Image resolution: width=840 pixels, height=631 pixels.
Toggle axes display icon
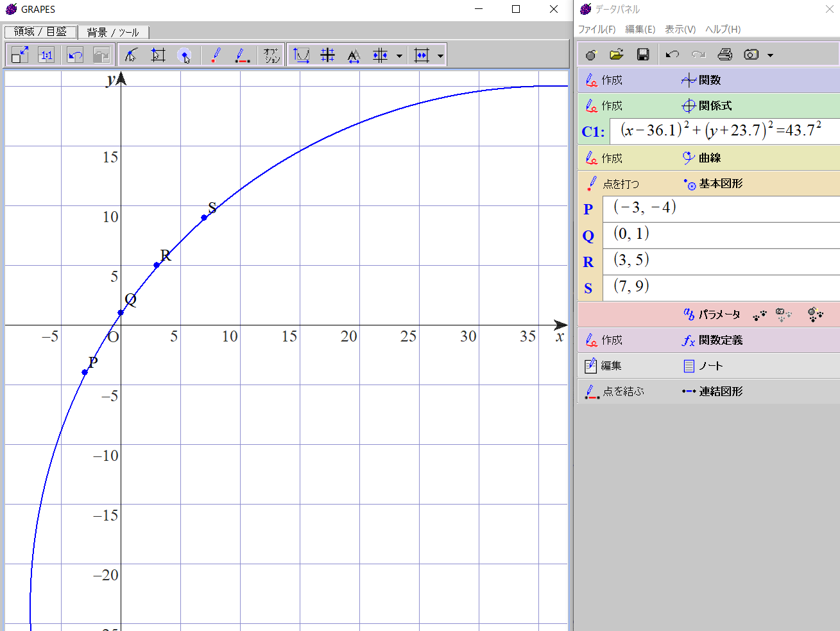click(301, 55)
